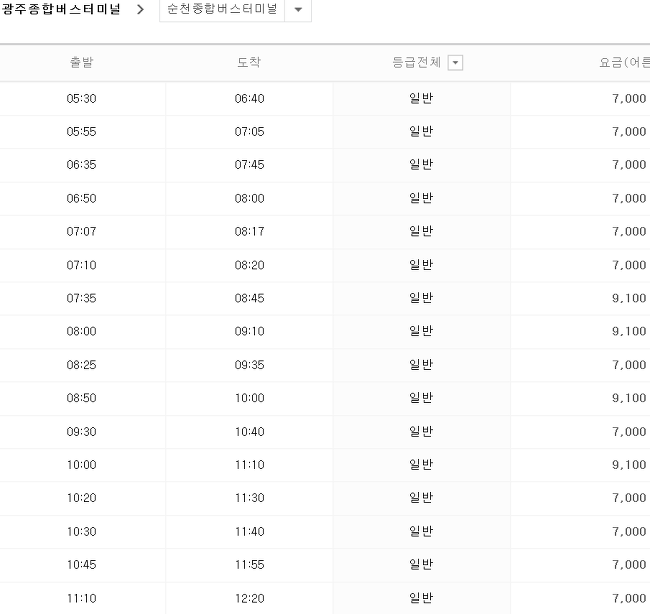The height and width of the screenshot is (614, 650).
Task: Select the 08:50 departure time
Action: click(81, 398)
